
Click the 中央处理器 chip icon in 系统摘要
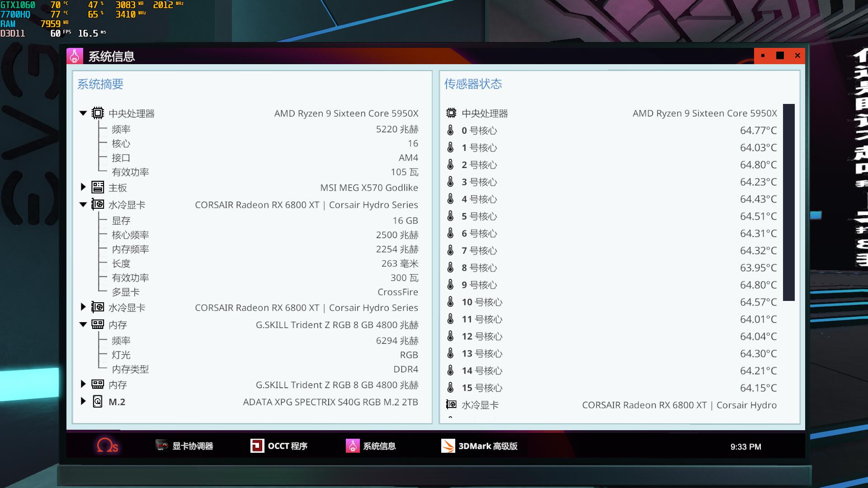coord(98,113)
